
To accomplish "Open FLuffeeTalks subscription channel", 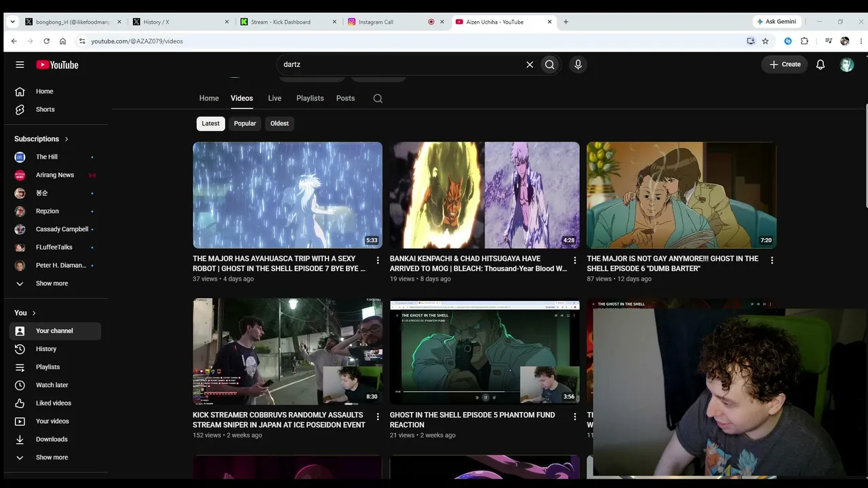I will point(56,247).
